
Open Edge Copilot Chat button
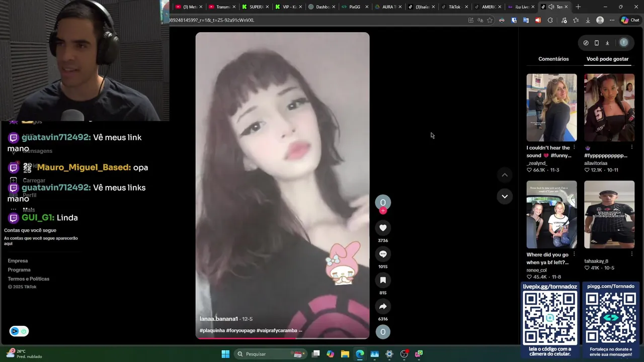pyautogui.click(x=630, y=20)
